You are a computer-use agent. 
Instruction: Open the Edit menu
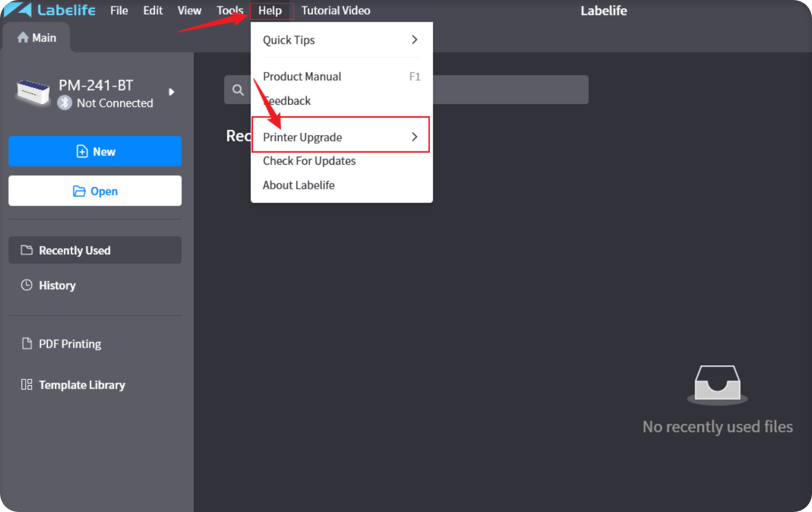point(153,11)
